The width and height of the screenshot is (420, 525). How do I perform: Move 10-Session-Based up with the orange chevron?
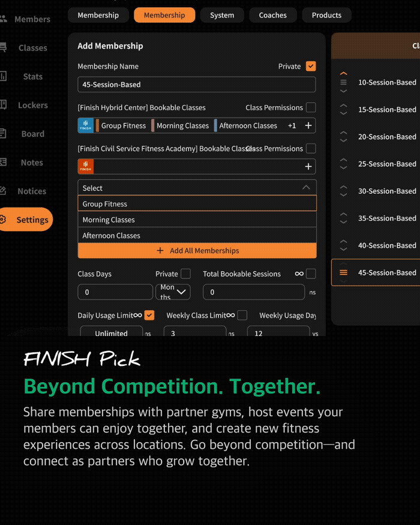click(343, 73)
